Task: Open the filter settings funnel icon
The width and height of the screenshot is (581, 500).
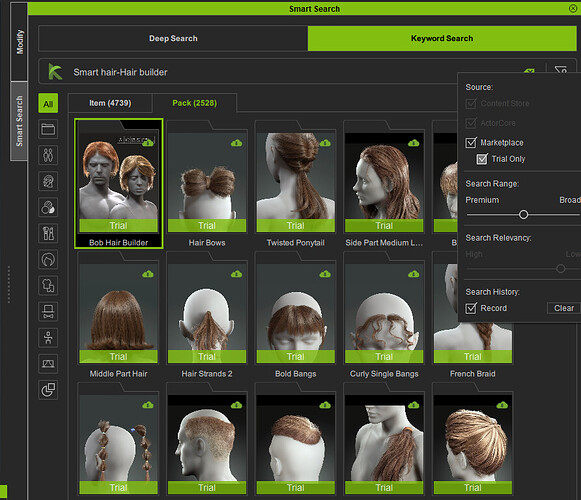Action: [x=561, y=70]
